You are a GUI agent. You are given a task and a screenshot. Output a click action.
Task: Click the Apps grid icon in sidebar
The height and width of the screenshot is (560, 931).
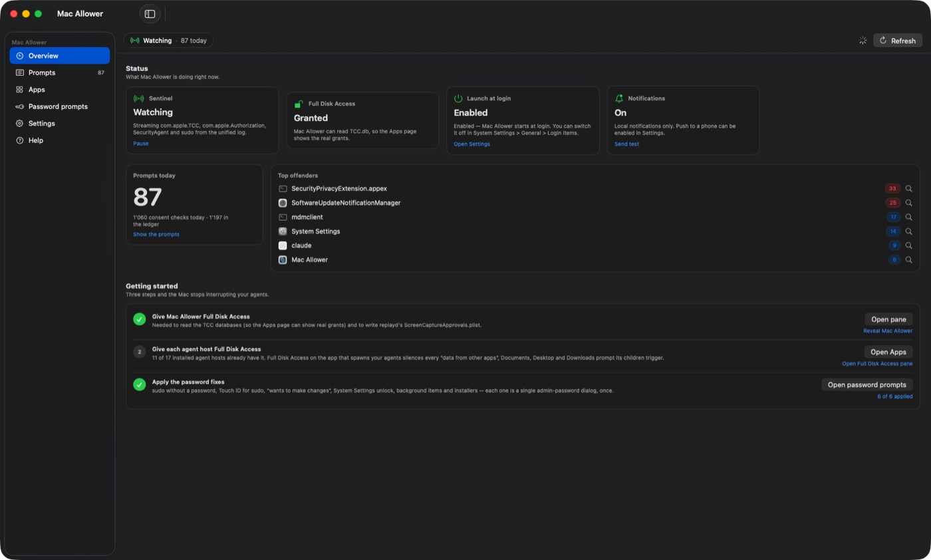pos(20,90)
